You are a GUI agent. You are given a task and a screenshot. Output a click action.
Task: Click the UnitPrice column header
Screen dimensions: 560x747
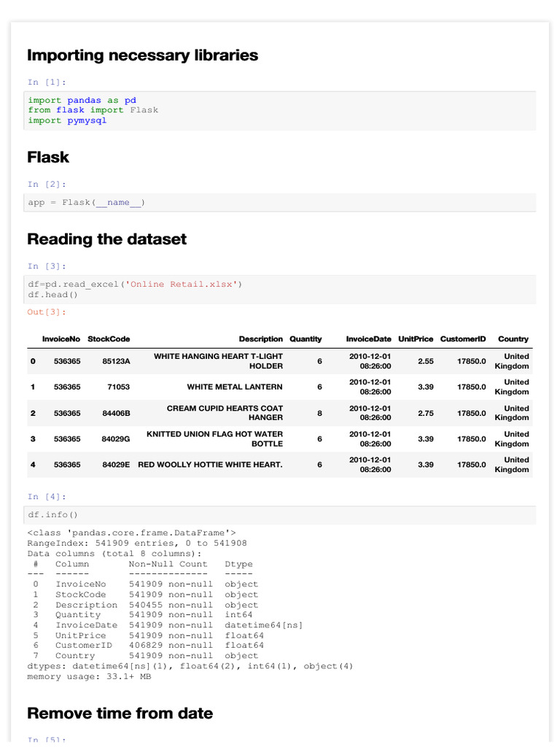(x=416, y=339)
